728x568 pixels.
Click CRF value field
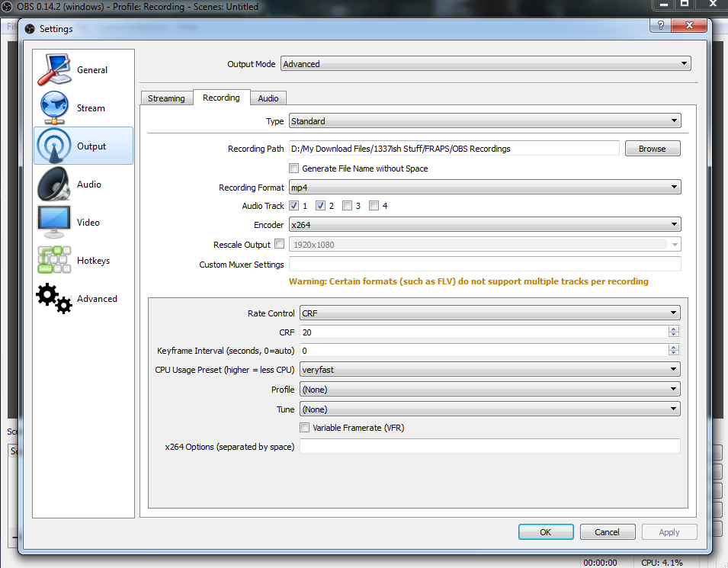pos(484,332)
